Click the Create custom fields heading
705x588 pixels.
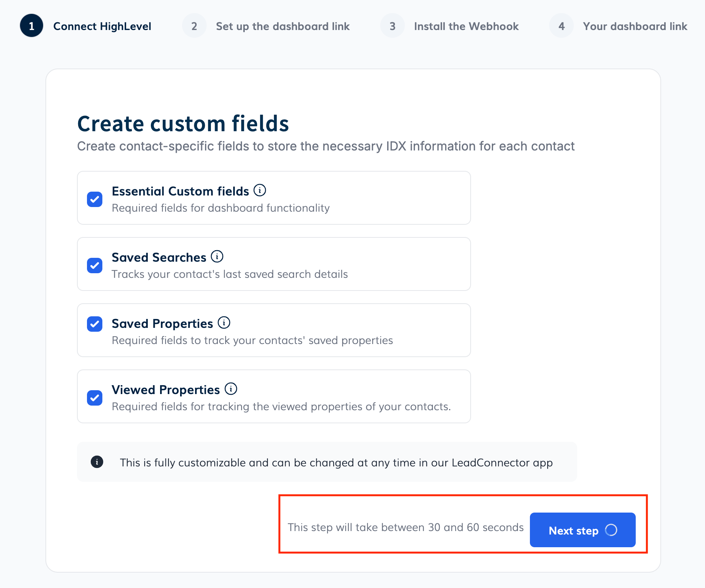183,124
